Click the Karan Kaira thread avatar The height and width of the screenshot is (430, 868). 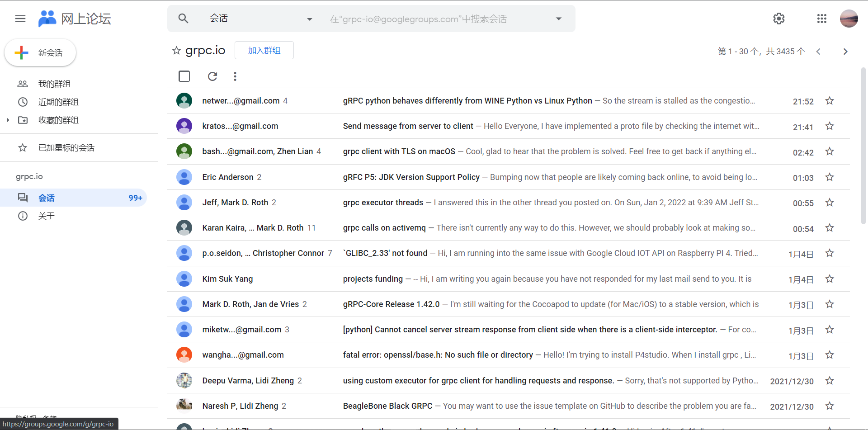[184, 227]
